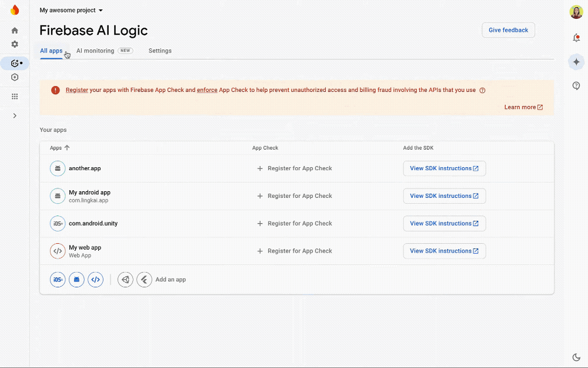
Task: Select the App Check hexagon icon in sidebar
Action: [15, 77]
